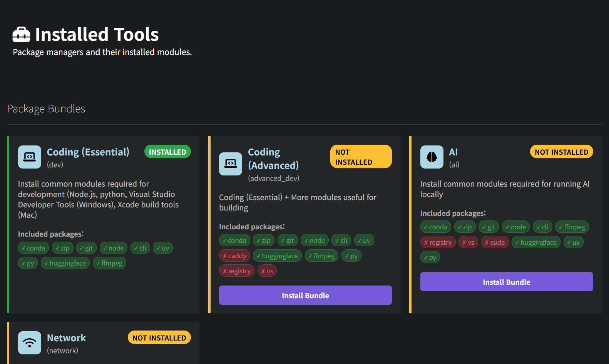Click red vs tag in AI bundle
Screen dimensions: 609x364
(x=468, y=242)
